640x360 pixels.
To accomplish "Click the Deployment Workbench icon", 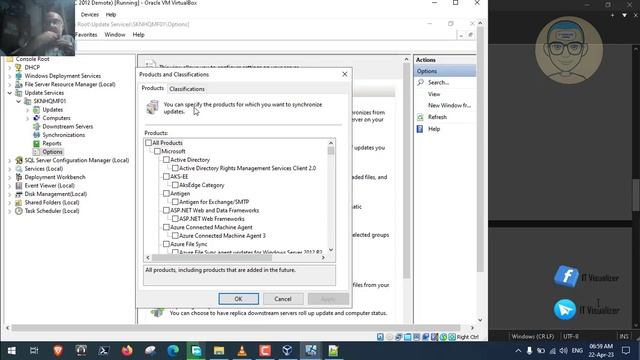I will 18,177.
